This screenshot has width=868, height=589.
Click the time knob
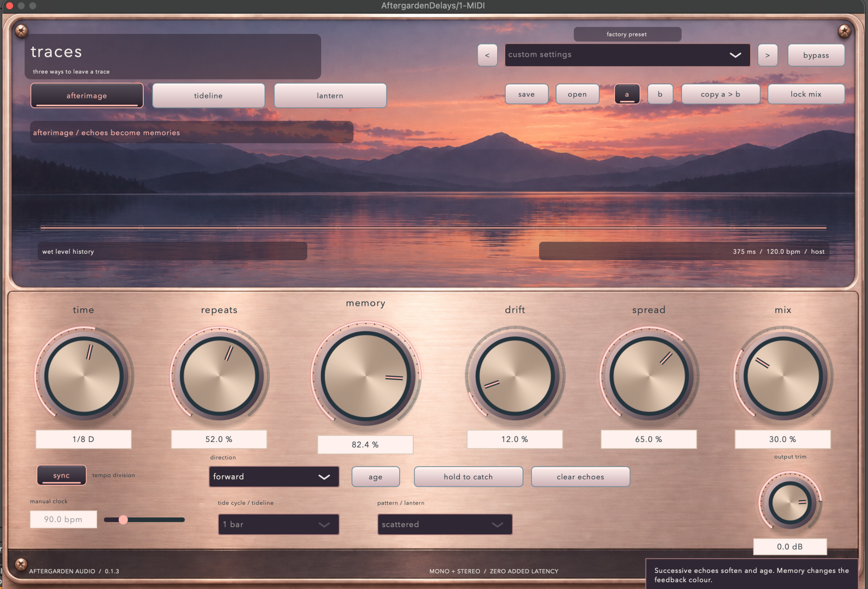point(84,375)
